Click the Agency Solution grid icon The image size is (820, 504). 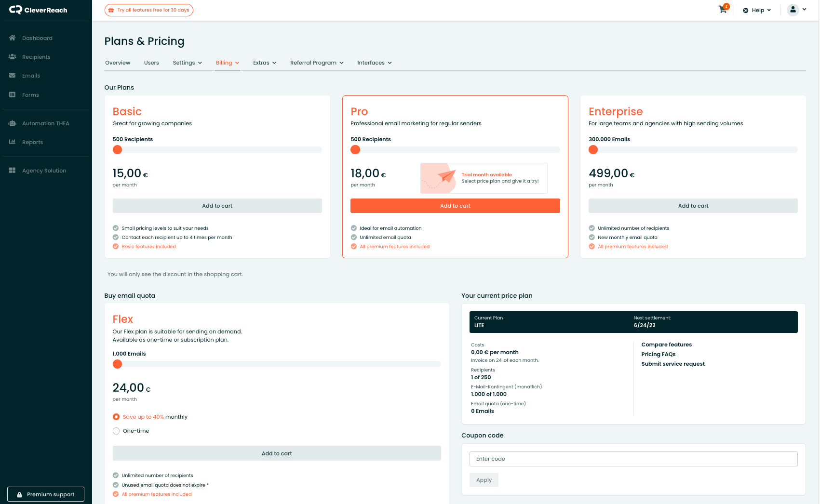13,171
